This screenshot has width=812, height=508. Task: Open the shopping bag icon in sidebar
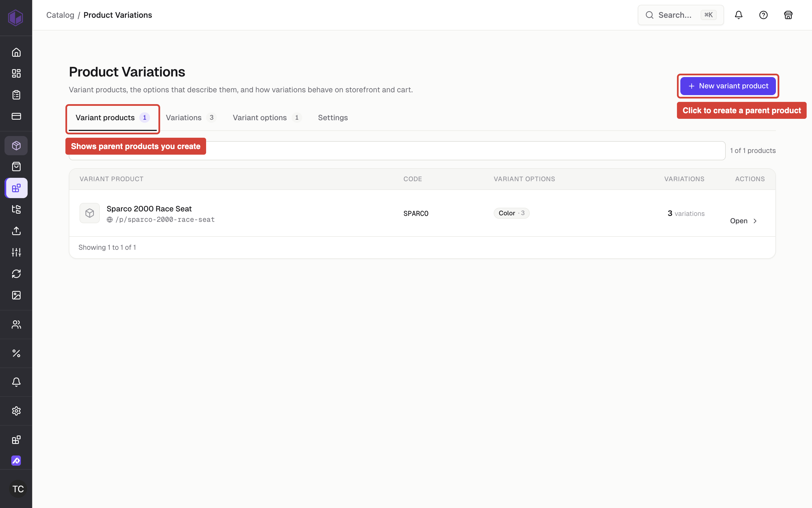(16, 167)
